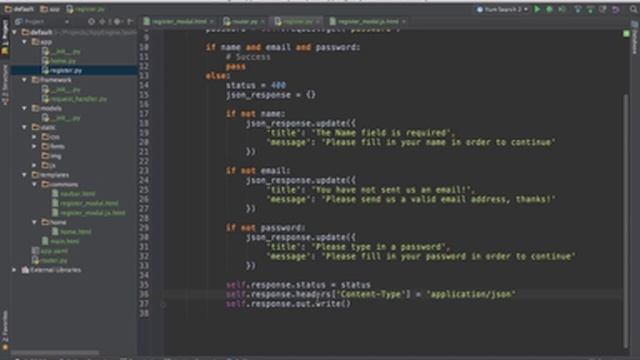Viewport: 640px width, 360px height.
Task: Collapse the app folder
Action: [24, 42]
